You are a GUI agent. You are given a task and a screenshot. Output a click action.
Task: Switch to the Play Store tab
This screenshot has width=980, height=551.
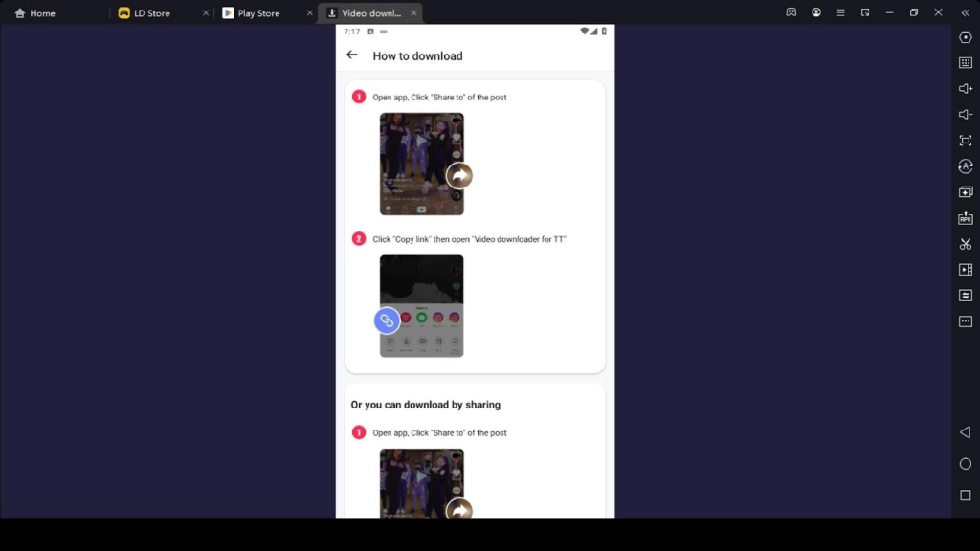click(258, 12)
